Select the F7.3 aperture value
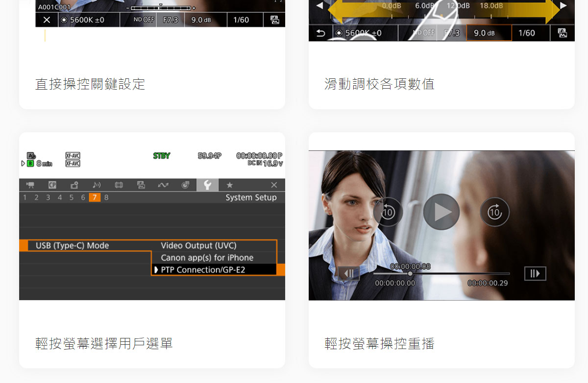Image resolution: width=588 pixels, height=383 pixels. (x=170, y=20)
